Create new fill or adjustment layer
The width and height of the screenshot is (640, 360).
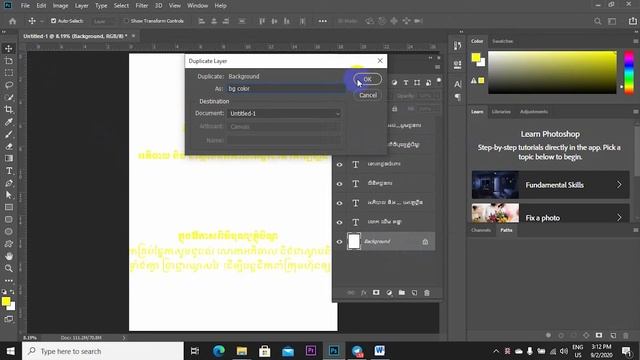coord(389,293)
